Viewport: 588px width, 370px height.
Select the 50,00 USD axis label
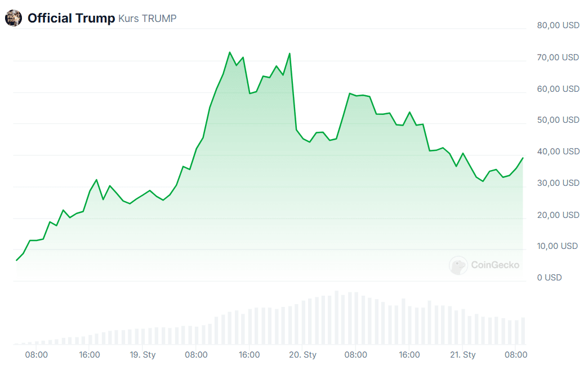pyautogui.click(x=558, y=120)
